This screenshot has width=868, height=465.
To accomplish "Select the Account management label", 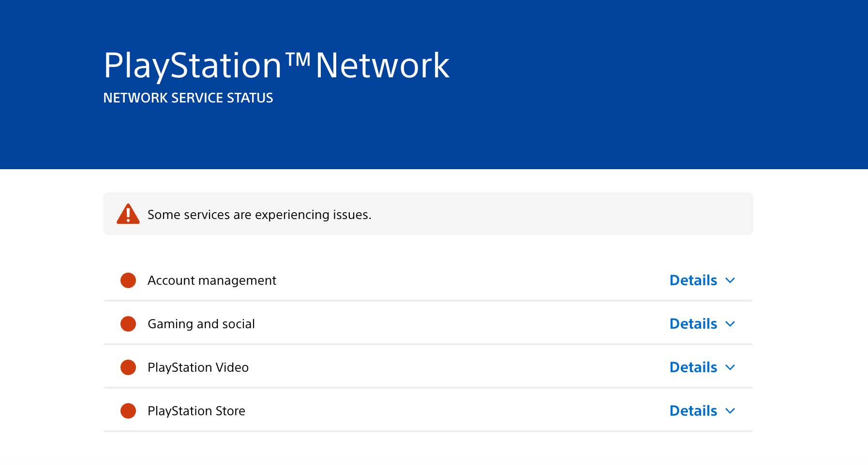I will pos(212,281).
